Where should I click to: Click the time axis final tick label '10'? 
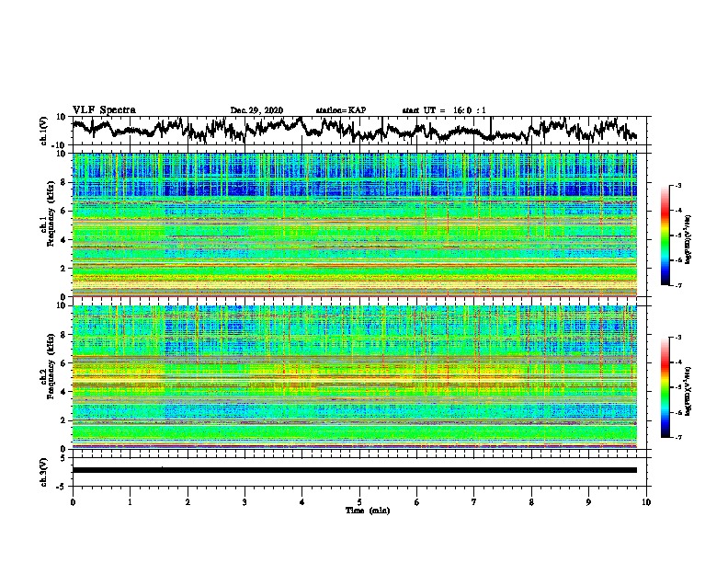[x=646, y=502]
